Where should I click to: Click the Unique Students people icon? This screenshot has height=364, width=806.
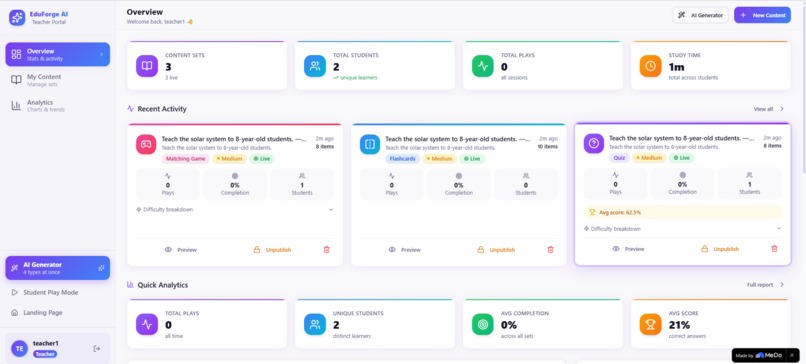tap(315, 324)
